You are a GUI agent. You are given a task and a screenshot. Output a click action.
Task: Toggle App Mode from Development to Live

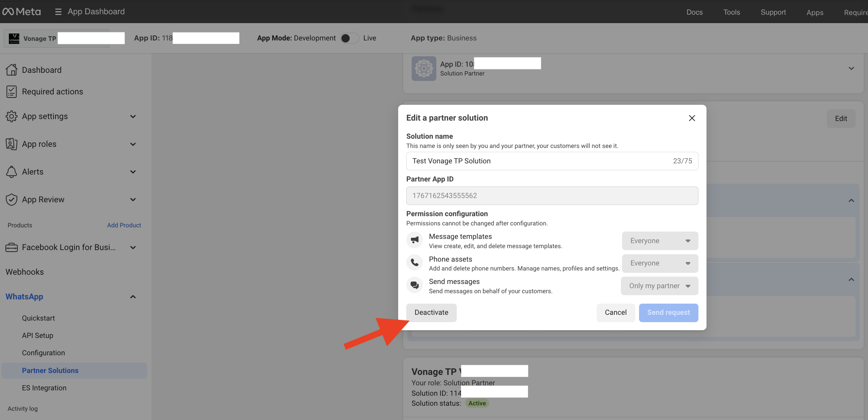349,38
